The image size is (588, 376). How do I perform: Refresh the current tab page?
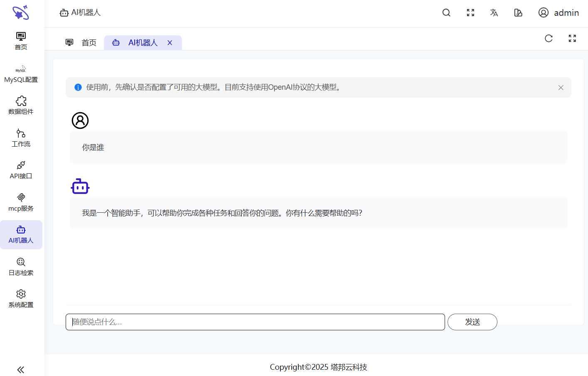coord(549,39)
